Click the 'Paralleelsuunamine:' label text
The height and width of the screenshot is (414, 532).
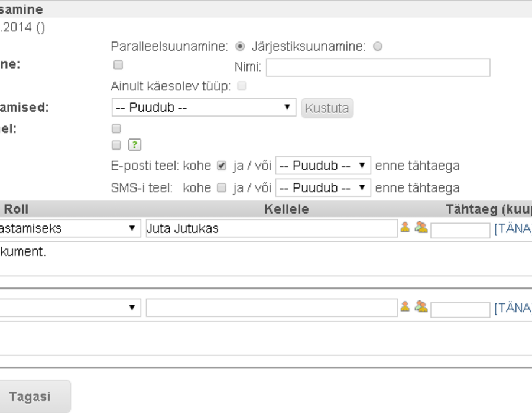(x=169, y=46)
